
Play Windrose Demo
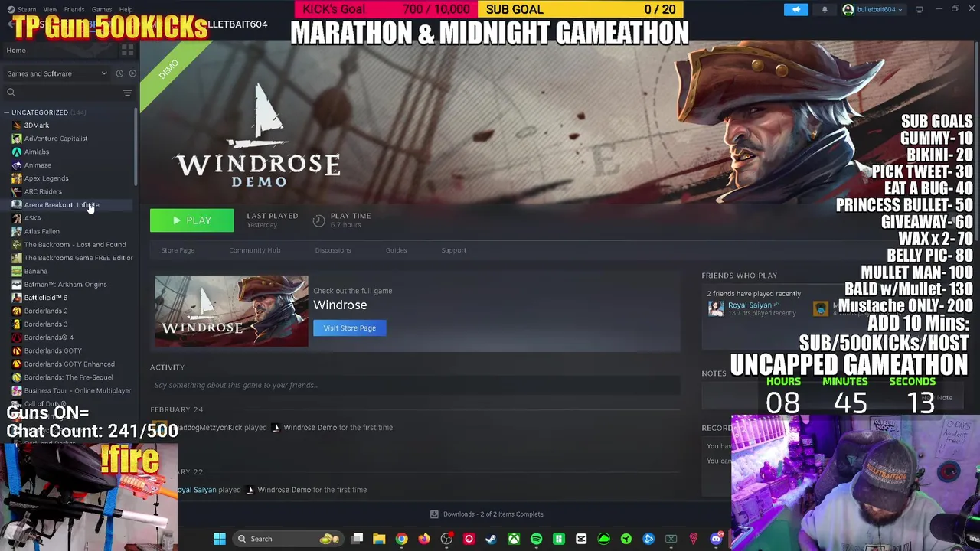tap(191, 220)
